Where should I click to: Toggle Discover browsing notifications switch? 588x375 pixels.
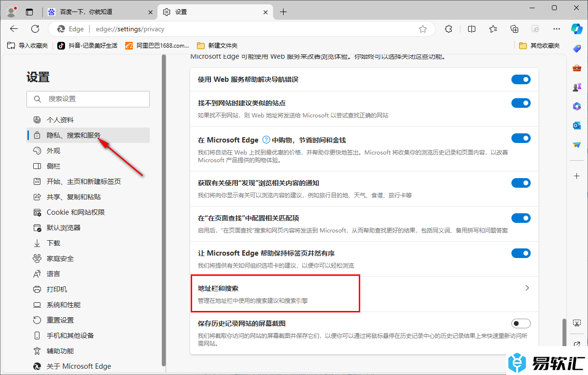click(521, 183)
